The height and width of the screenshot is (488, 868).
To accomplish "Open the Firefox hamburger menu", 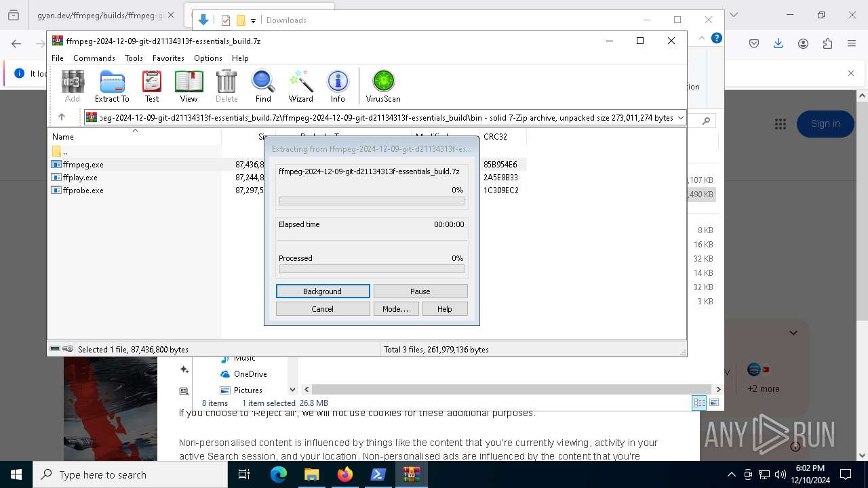I will [x=852, y=43].
